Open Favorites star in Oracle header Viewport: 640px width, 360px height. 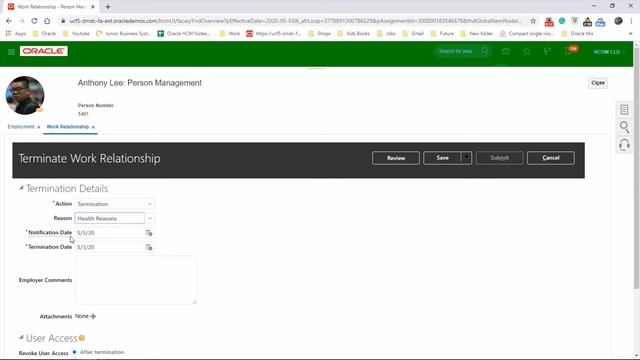(527, 51)
